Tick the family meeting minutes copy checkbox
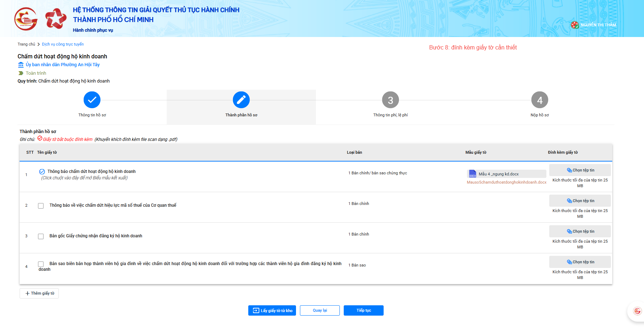Image resolution: width=644 pixels, height=327 pixels. click(x=41, y=264)
